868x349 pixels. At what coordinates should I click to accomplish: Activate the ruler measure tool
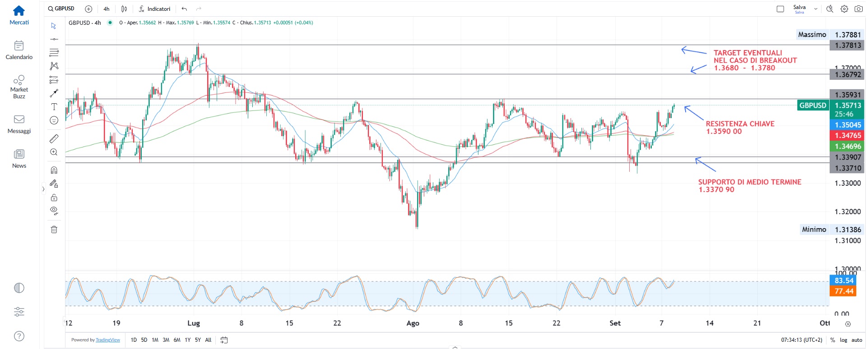[x=54, y=138]
